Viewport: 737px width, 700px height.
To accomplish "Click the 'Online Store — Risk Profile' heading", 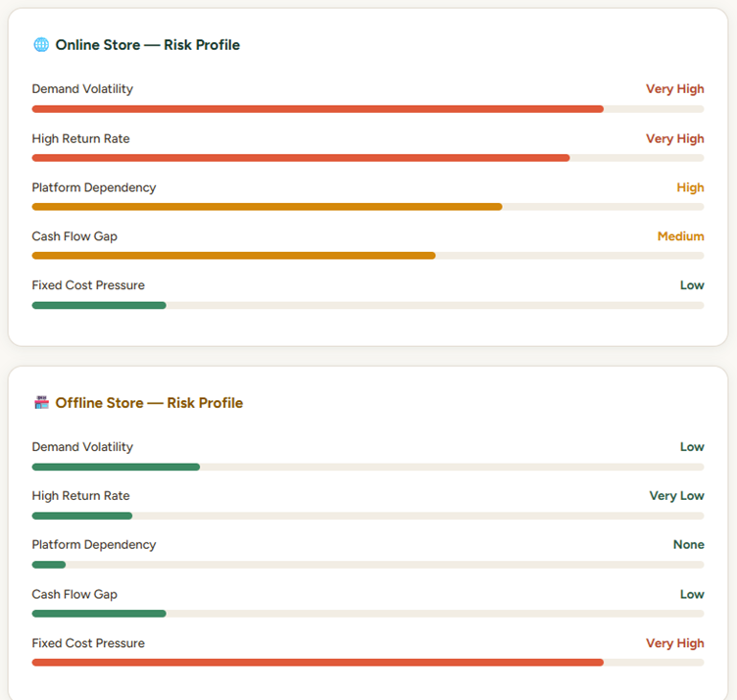I will tap(147, 45).
